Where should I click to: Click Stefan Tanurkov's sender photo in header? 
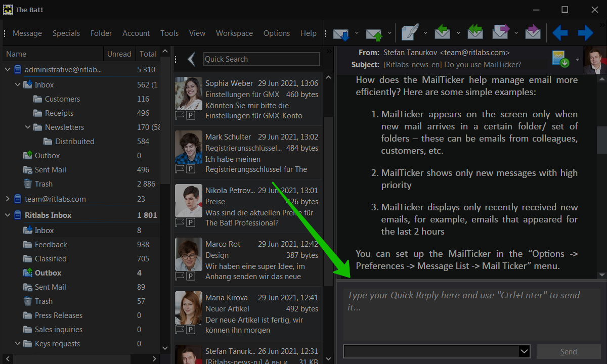595,59
